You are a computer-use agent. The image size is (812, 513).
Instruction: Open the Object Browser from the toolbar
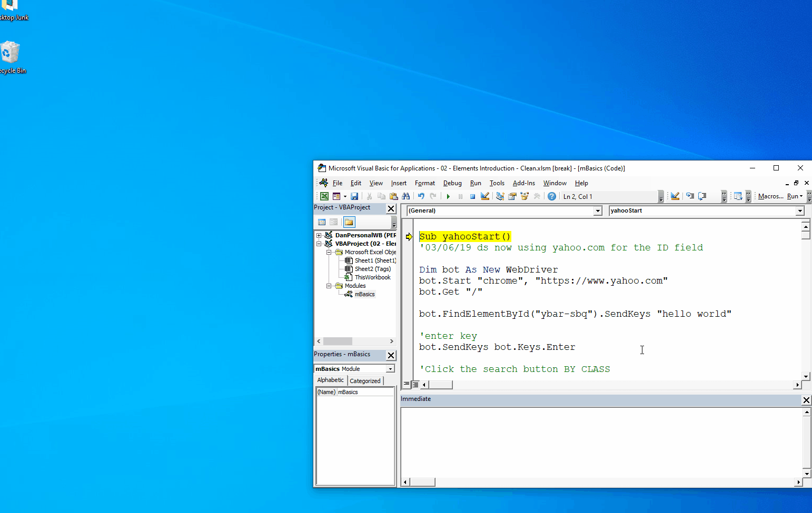coord(524,196)
